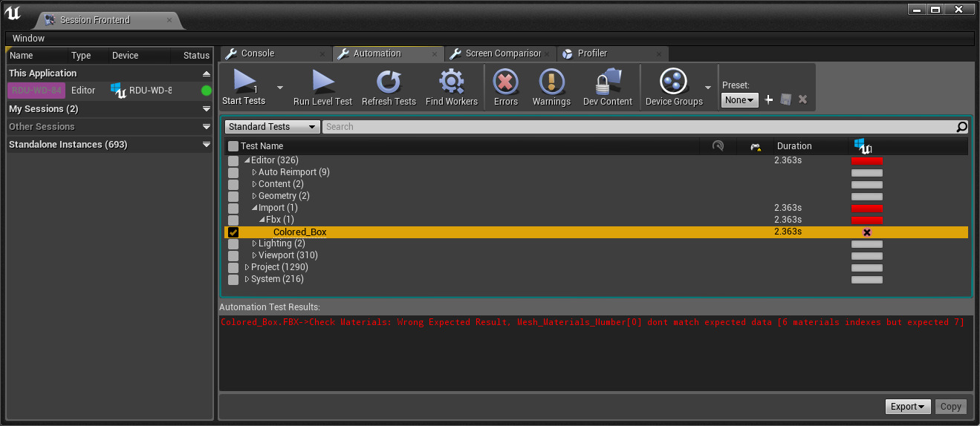Viewport: 980px width, 426px height.
Task: Open the Window menu
Action: (28, 38)
